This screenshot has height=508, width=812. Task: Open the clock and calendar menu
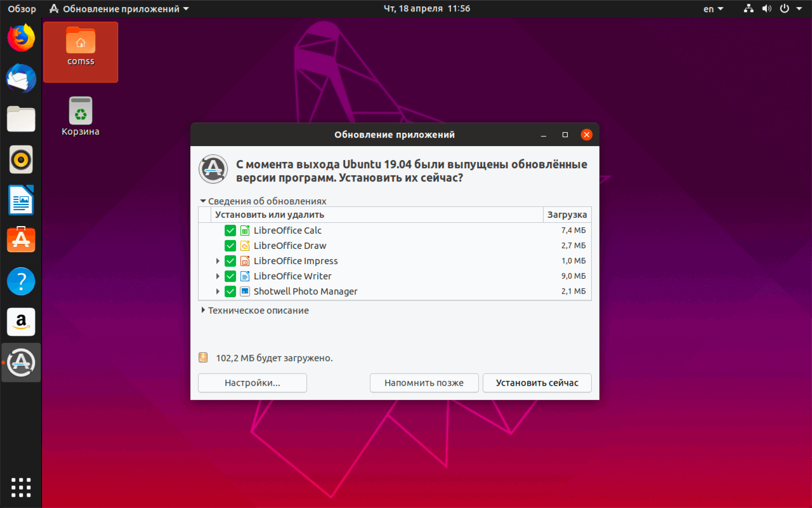[x=427, y=9]
